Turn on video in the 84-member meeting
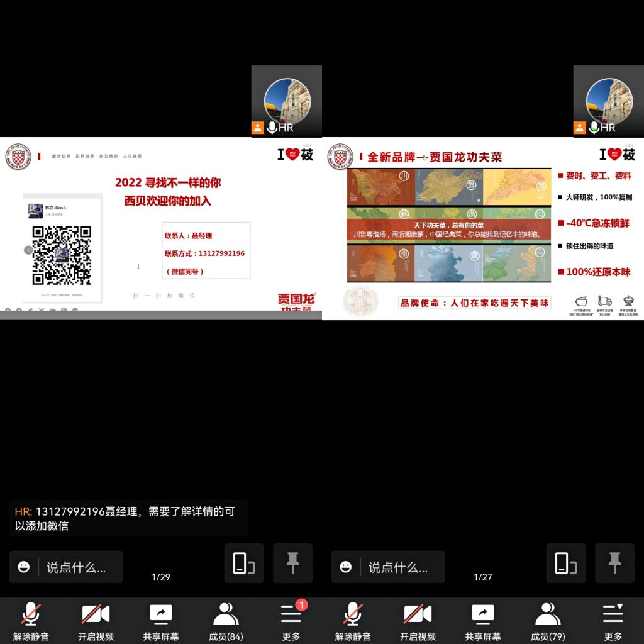This screenshot has height=644, width=644. tap(96, 620)
